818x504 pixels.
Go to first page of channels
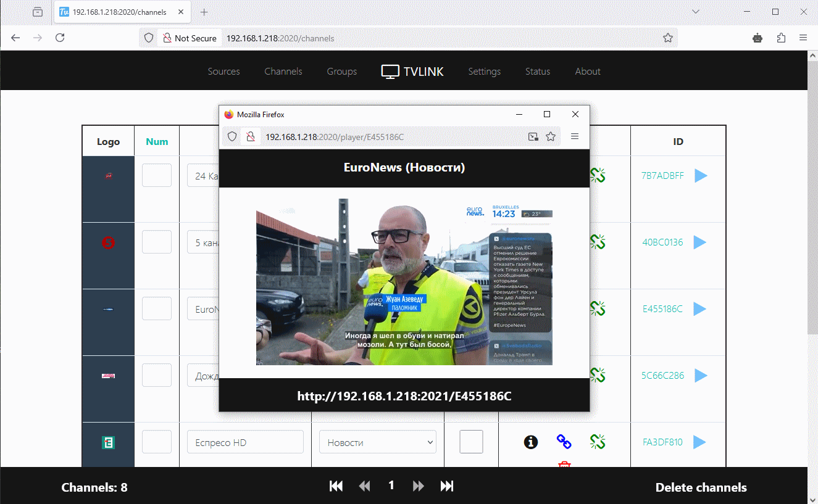click(336, 486)
